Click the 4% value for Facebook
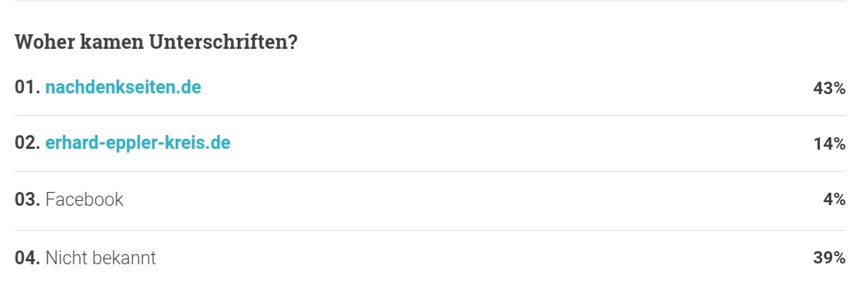This screenshot has width=868, height=300. 834,200
